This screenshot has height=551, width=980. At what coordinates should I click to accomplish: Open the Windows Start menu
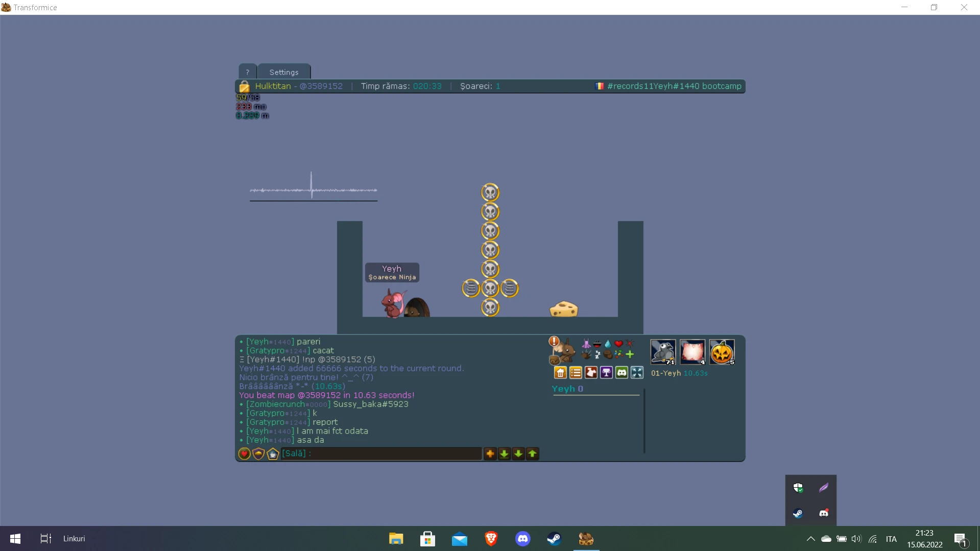click(x=15, y=539)
